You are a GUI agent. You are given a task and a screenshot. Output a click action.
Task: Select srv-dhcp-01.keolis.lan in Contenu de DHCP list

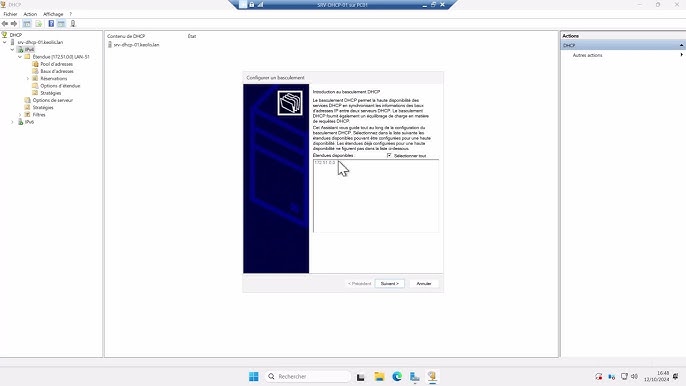coord(136,45)
